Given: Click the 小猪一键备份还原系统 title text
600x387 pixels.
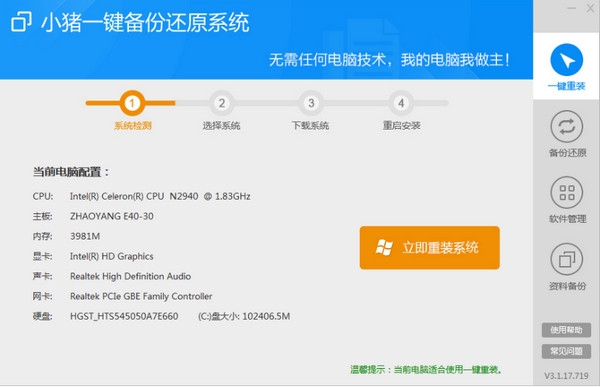Looking at the screenshot, I should point(145,22).
